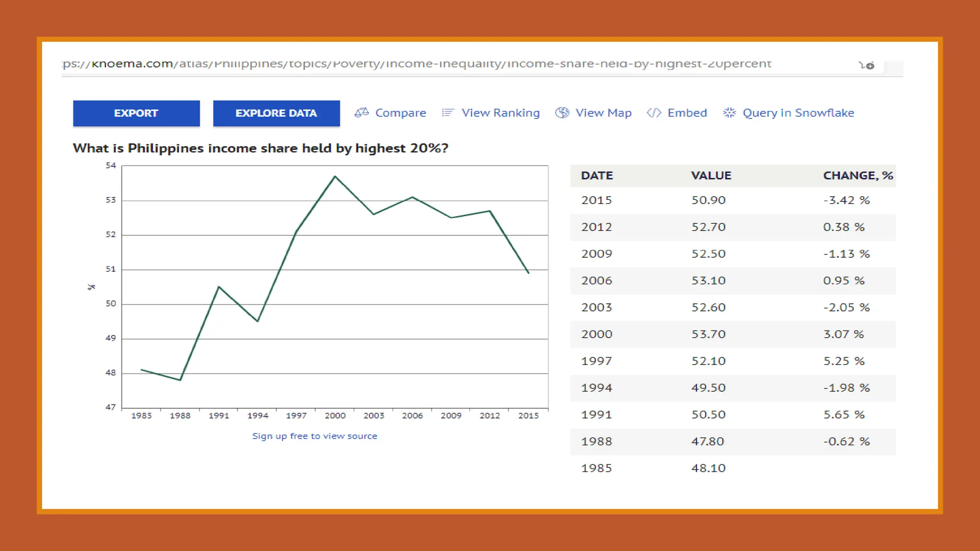Open Query in Snowflake link text
Image resolution: width=980 pixels, height=551 pixels.
798,113
